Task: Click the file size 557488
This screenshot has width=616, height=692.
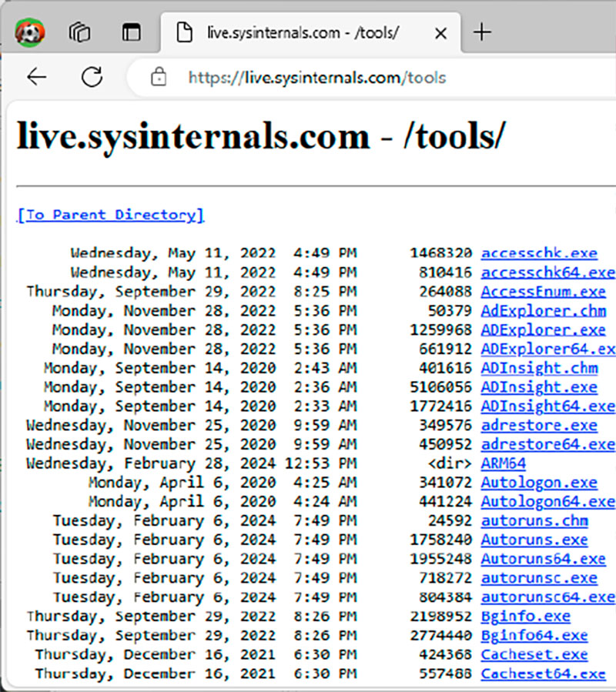Action: [x=446, y=674]
